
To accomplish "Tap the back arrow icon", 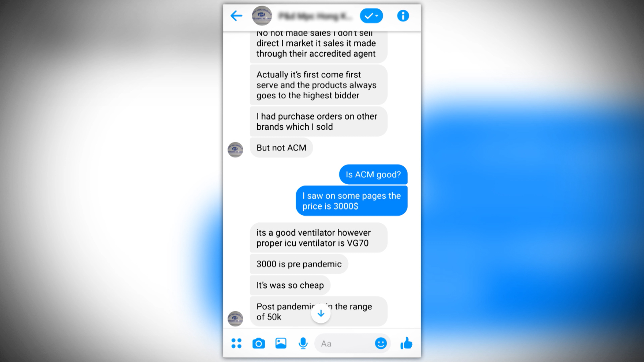I will click(236, 16).
